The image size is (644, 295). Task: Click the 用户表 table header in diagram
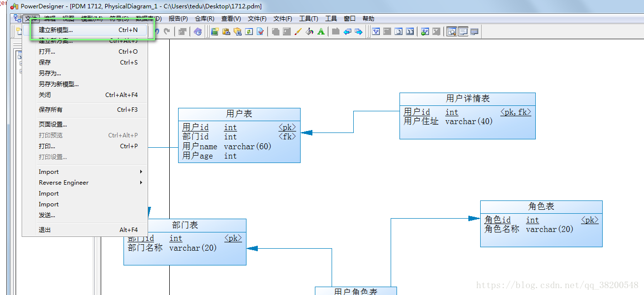pos(239,114)
